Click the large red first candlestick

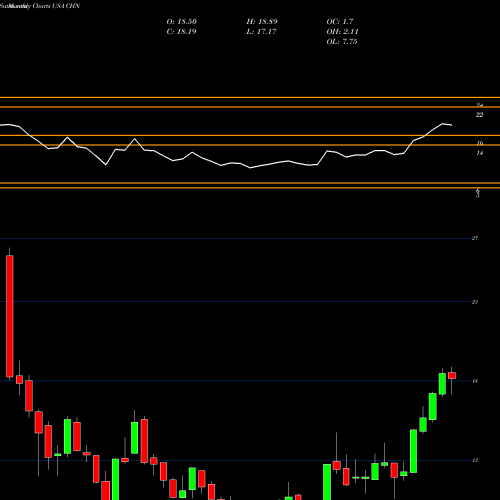(x=10, y=316)
